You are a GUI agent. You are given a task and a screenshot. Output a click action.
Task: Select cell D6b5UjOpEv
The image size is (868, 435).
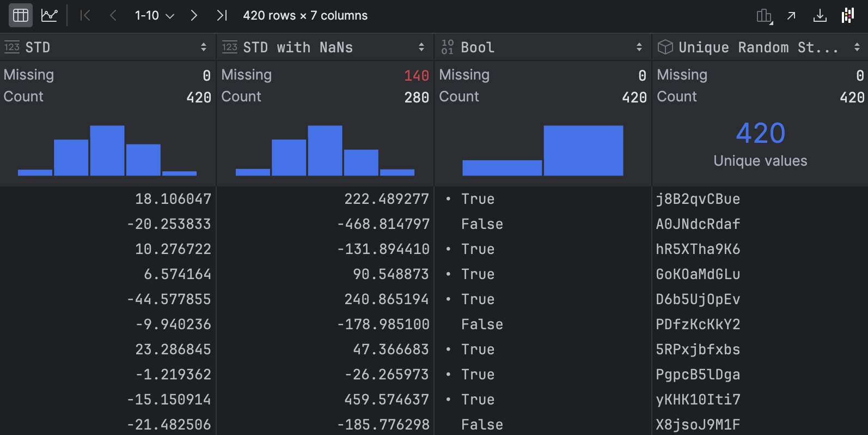pos(760,299)
